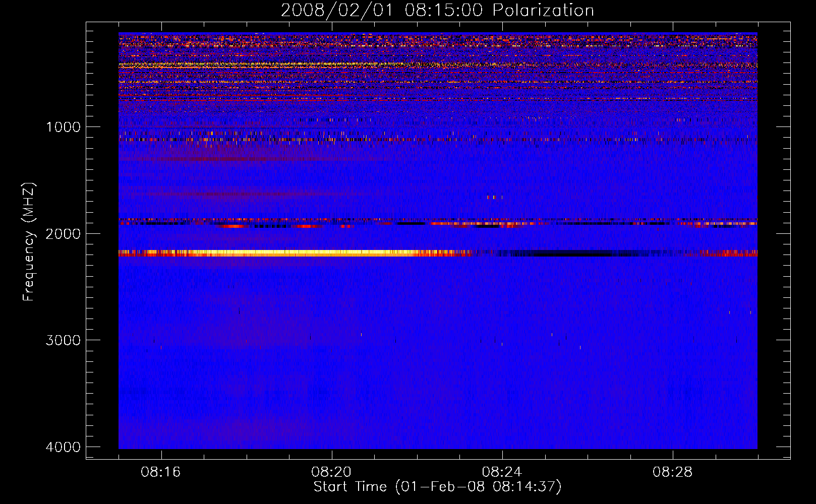Click the 1000 frequency tick label
Screen dimensions: 816x504
tap(63, 127)
